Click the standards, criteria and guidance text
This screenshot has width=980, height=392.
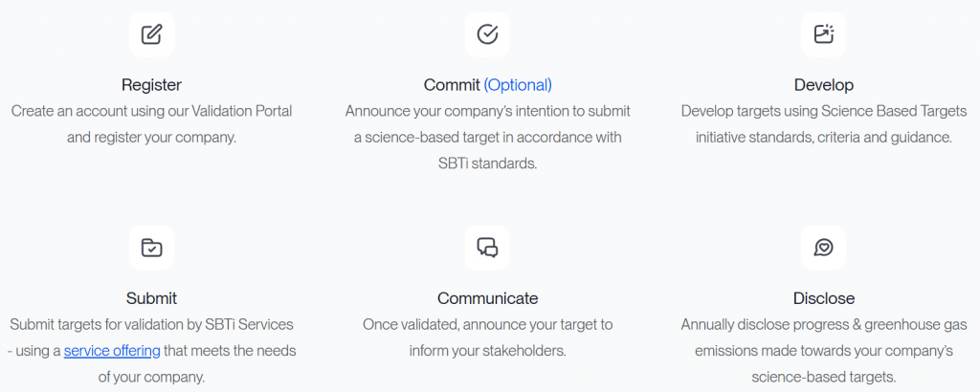coord(823,124)
